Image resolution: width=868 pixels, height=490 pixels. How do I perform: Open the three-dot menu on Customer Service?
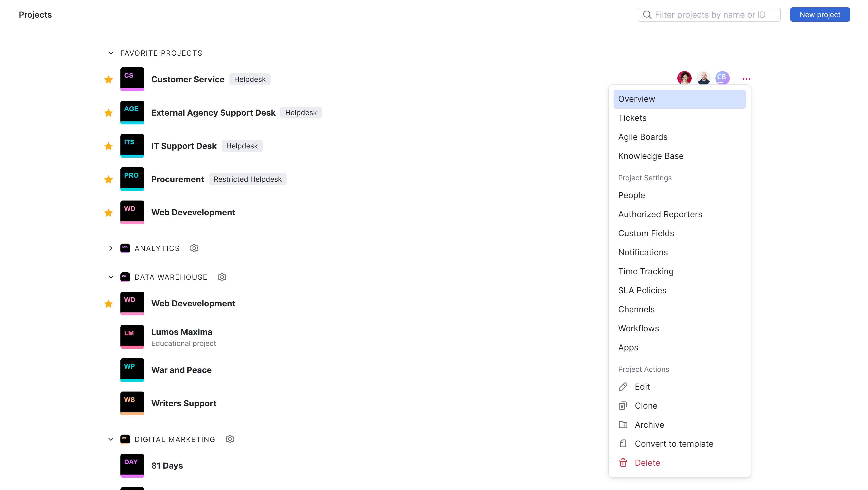[746, 78]
